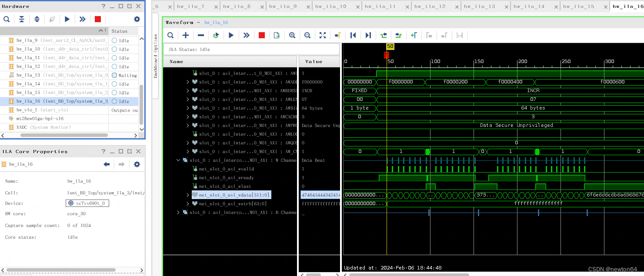Zoom in on the waveform
The image size is (644, 276).
[292, 35]
